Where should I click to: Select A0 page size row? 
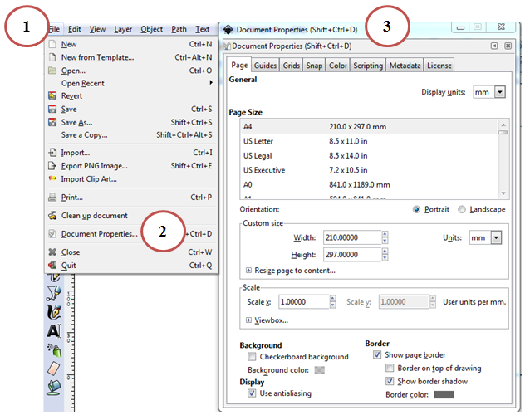369,184
